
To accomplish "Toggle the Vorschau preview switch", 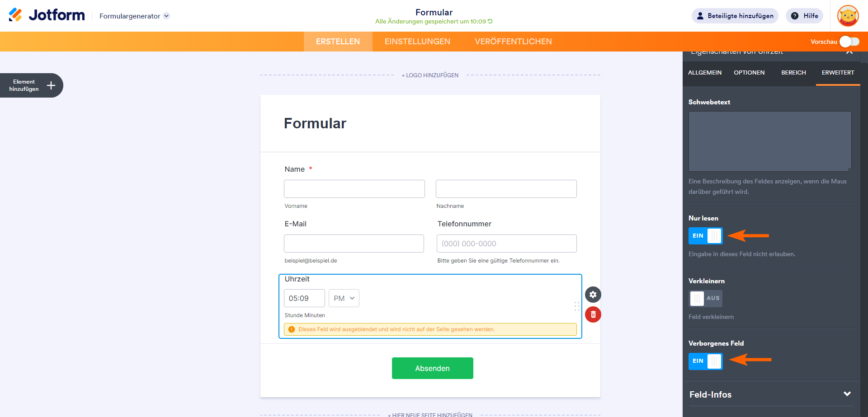I will 849,42.
